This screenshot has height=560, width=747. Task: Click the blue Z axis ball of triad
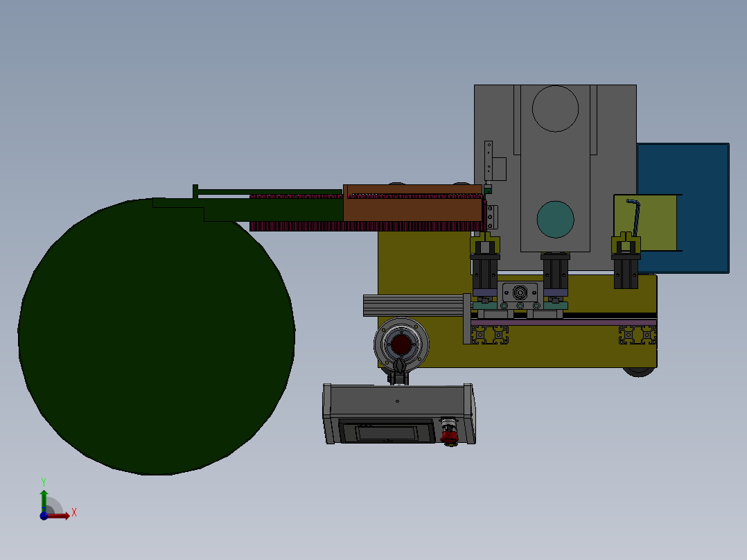44,516
